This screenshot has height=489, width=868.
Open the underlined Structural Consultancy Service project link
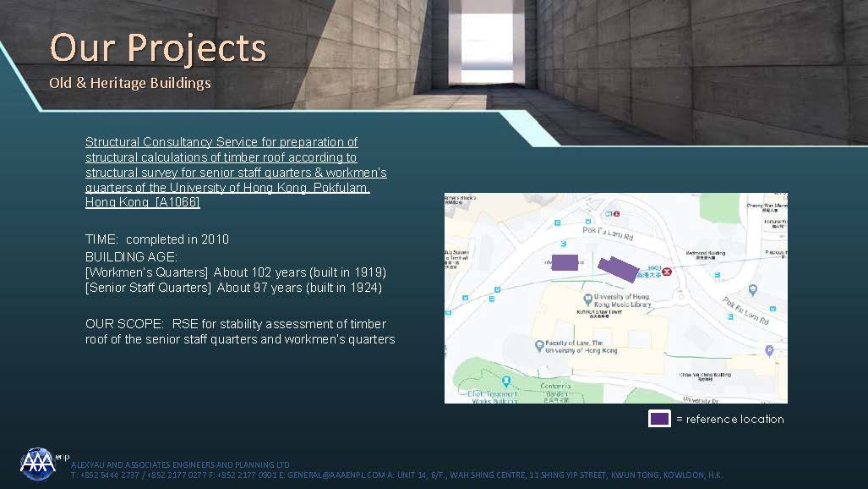(x=227, y=173)
